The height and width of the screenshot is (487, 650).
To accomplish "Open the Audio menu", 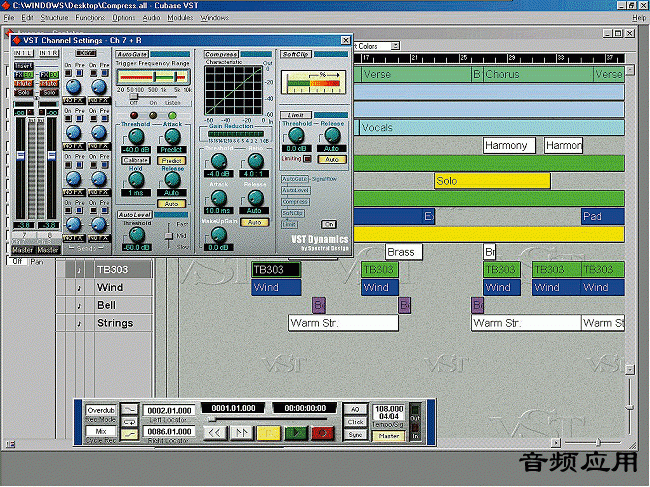I will (x=151, y=17).
